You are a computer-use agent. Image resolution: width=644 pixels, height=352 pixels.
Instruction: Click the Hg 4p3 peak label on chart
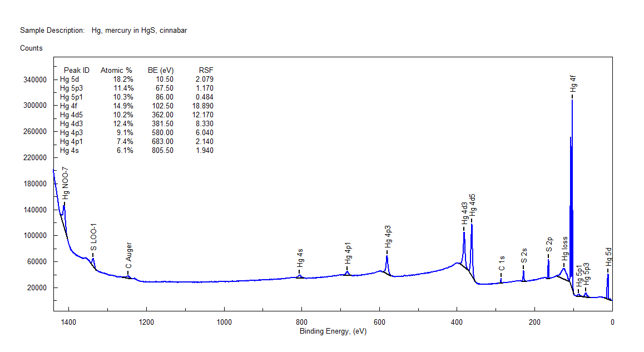pos(387,236)
